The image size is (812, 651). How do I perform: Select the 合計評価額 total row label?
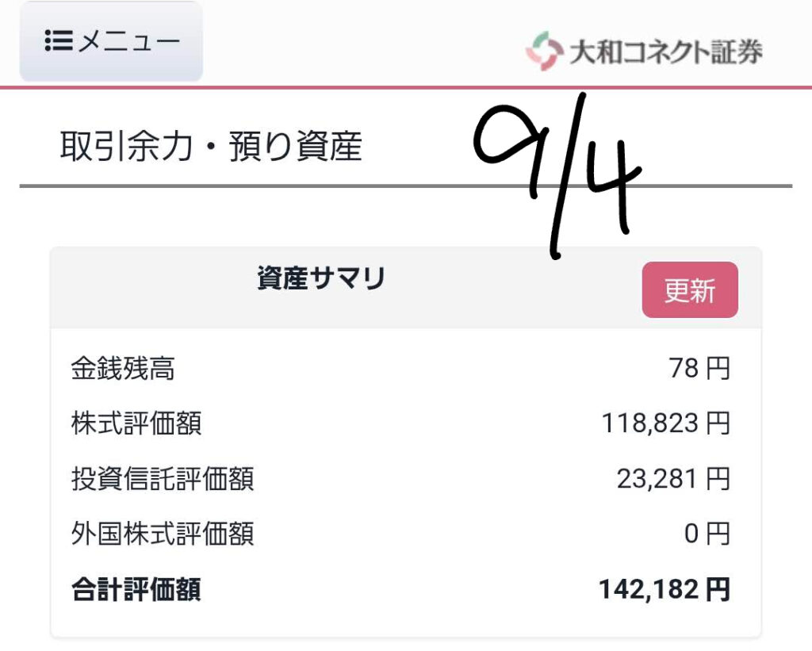136,589
